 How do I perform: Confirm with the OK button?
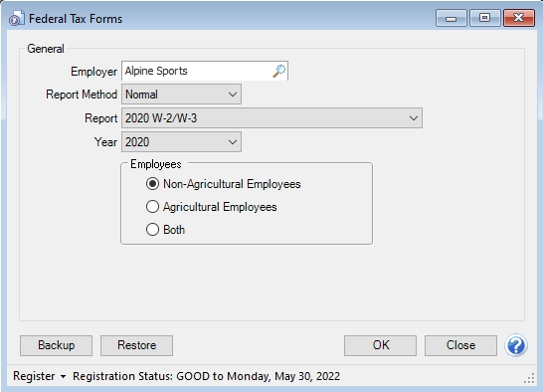click(380, 345)
